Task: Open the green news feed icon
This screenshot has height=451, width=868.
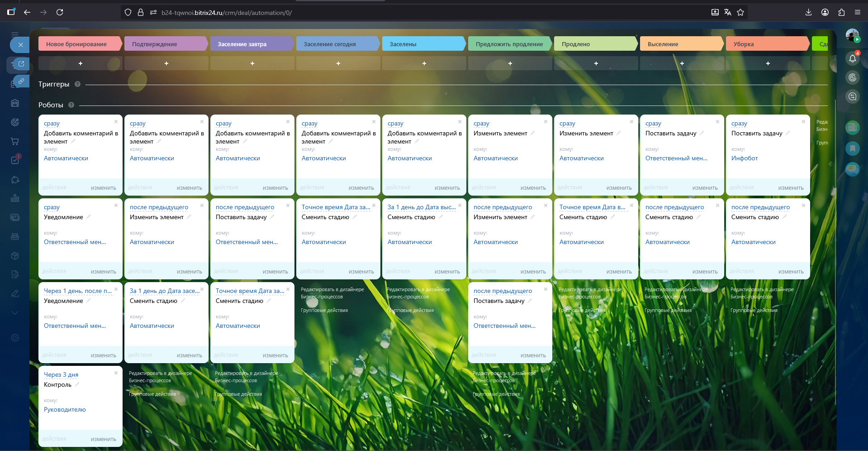Action: click(853, 128)
